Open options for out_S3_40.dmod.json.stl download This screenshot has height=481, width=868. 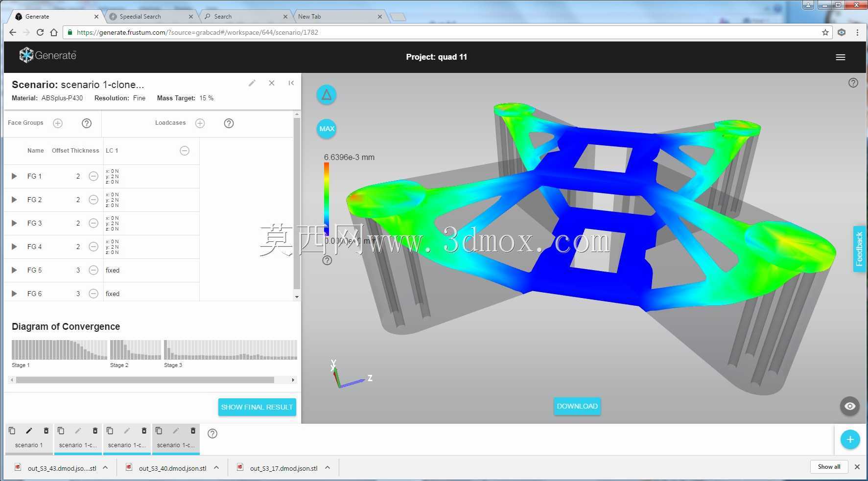pyautogui.click(x=216, y=468)
